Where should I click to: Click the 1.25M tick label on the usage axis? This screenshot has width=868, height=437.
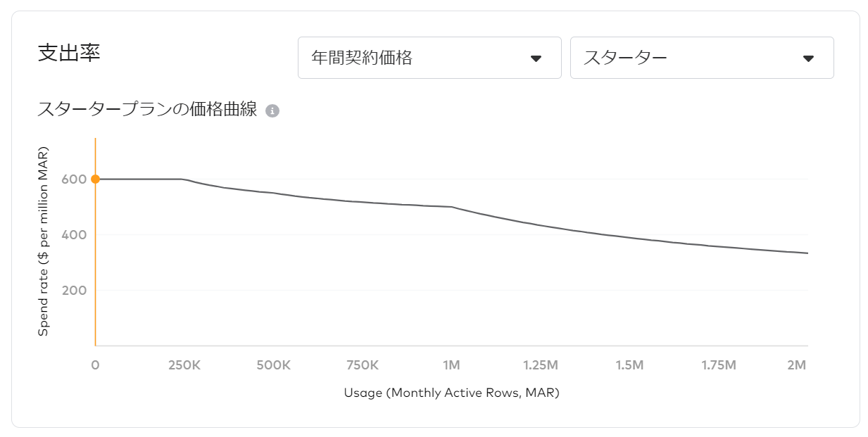pos(540,365)
